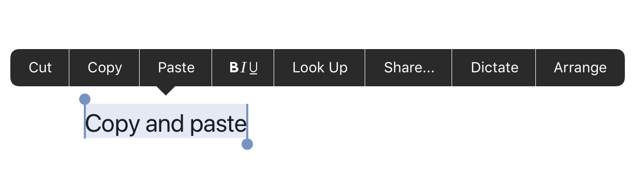Tap the starting selection handle dot
The height and width of the screenshot is (186, 644).
click(x=85, y=99)
